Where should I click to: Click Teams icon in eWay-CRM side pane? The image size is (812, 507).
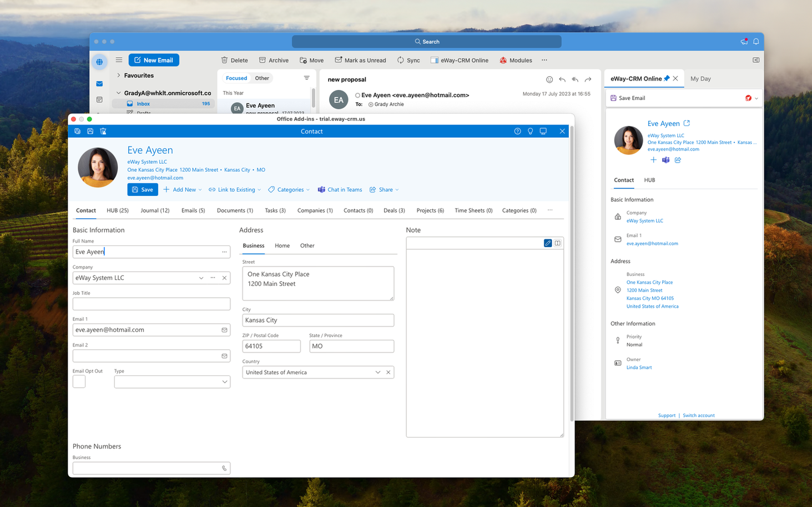[x=665, y=160]
